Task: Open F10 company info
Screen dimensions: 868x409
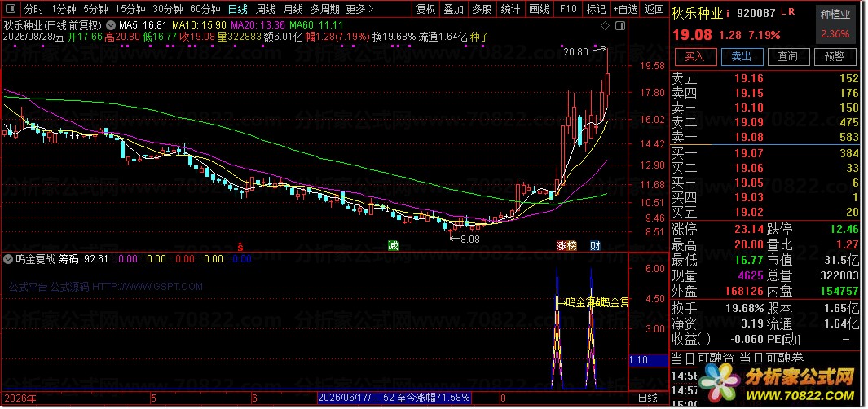Action: pyautogui.click(x=568, y=9)
